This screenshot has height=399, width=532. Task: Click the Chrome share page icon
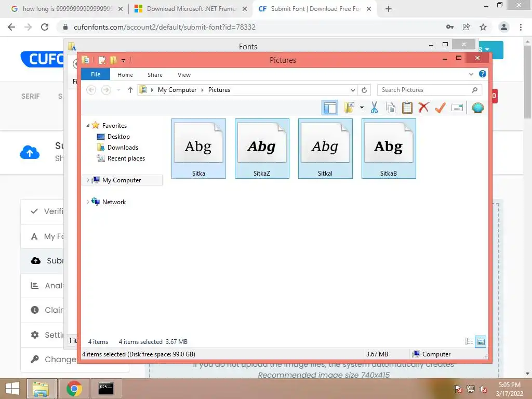pos(467,27)
